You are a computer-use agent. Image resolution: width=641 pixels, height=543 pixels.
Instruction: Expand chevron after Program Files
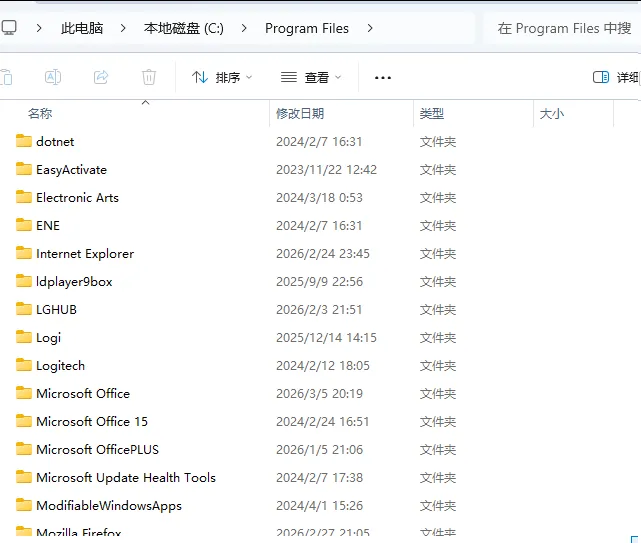tap(370, 28)
